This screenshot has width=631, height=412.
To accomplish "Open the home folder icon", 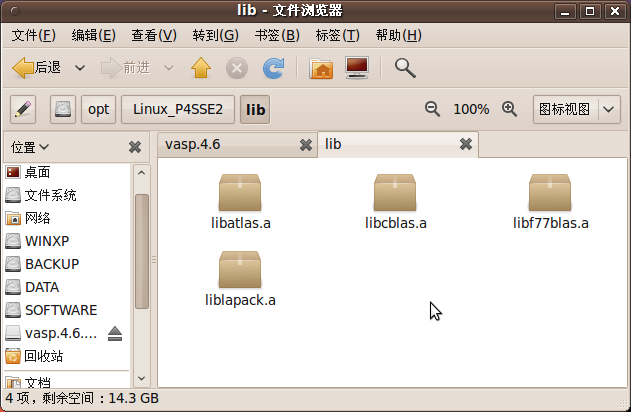I will (321, 68).
